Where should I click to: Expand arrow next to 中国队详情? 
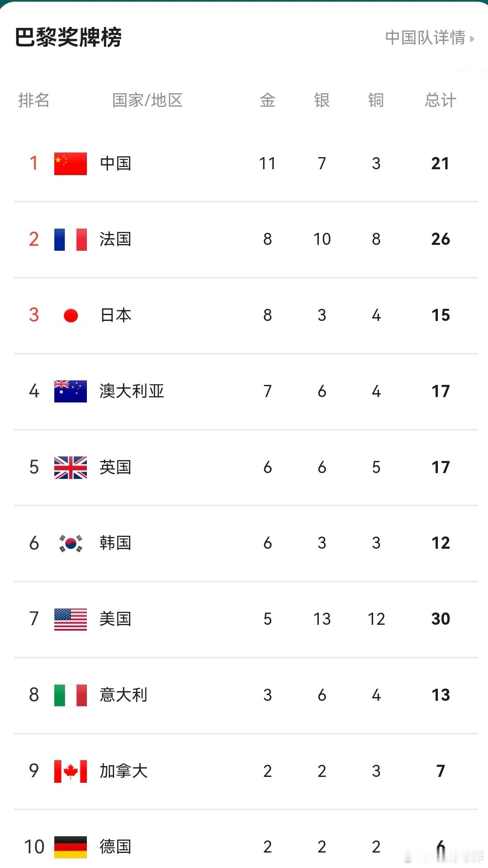[x=472, y=39]
